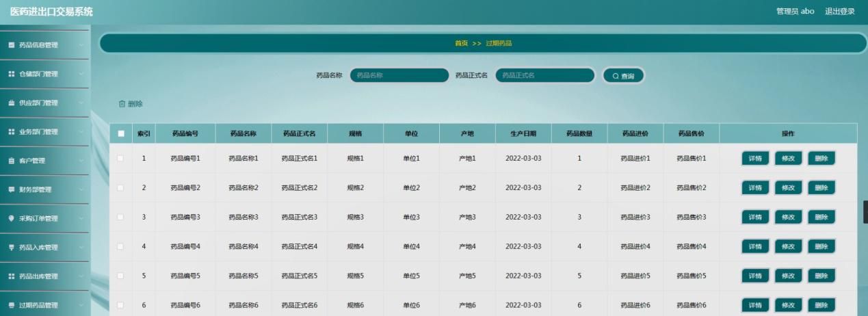Check the checkbox for row 药品编号2
This screenshot has width=868, height=316.
(121, 187)
